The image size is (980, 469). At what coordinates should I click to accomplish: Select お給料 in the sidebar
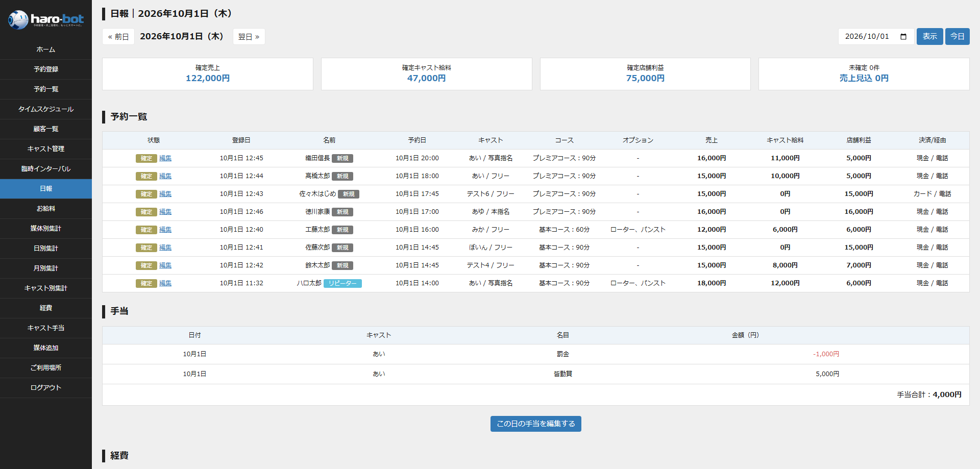click(x=46, y=209)
